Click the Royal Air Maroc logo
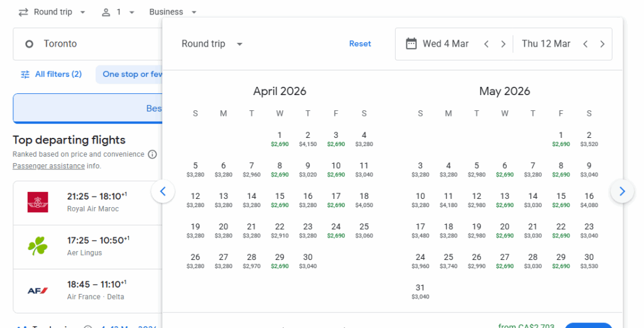Screen dimensions: 644x328 38,202
